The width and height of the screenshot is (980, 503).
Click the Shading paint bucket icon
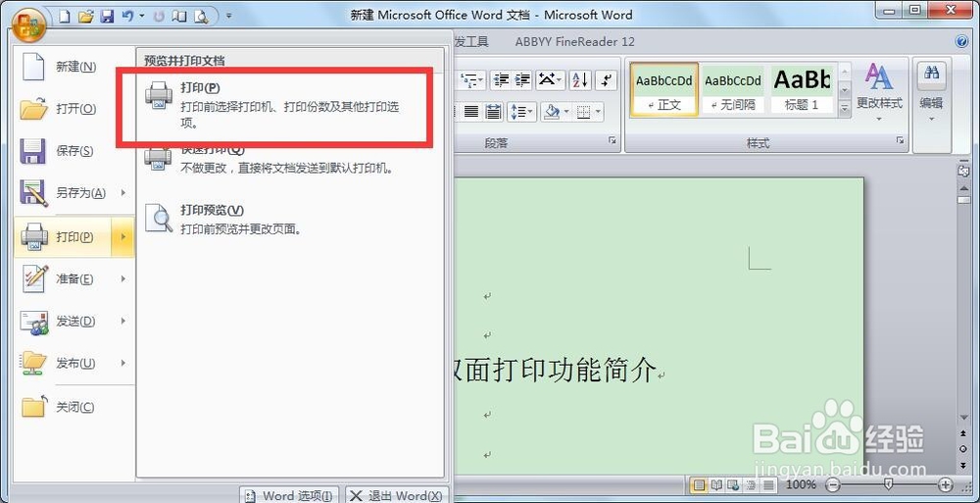click(552, 112)
